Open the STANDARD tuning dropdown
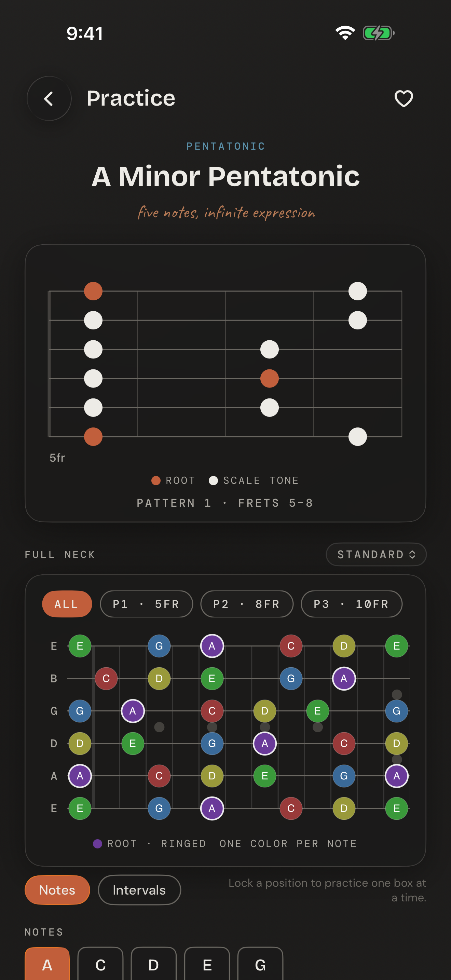451x980 pixels. (376, 554)
